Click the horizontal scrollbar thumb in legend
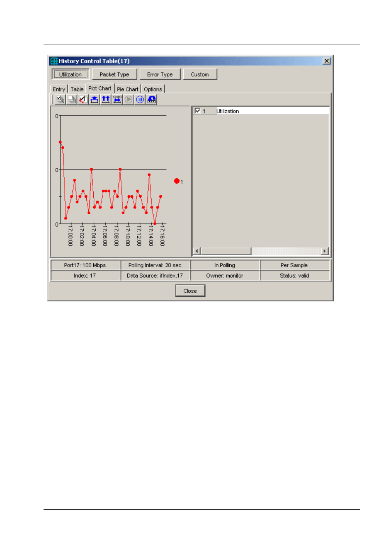The width and height of the screenshot is (392, 555). pyautogui.click(x=226, y=251)
